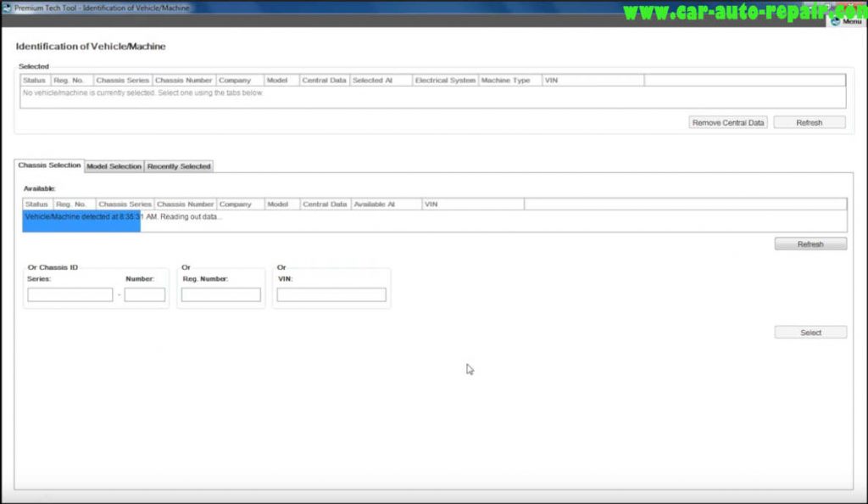
Task: Click the Model column header in Available table
Action: tap(281, 204)
